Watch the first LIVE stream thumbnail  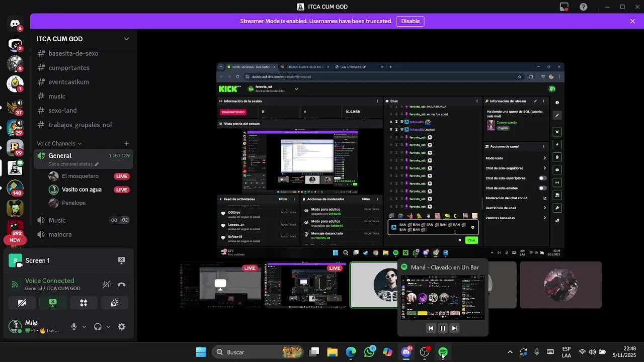(221, 285)
